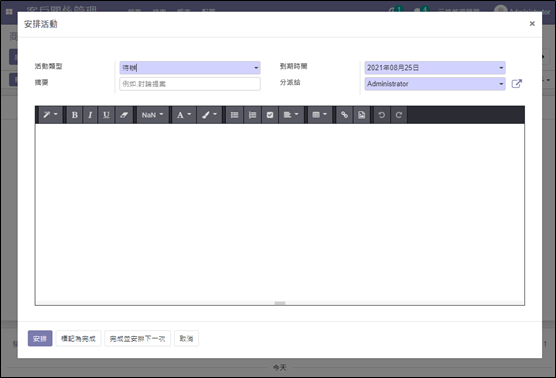Click the cancel button
The width and height of the screenshot is (556, 378).
pos(186,339)
